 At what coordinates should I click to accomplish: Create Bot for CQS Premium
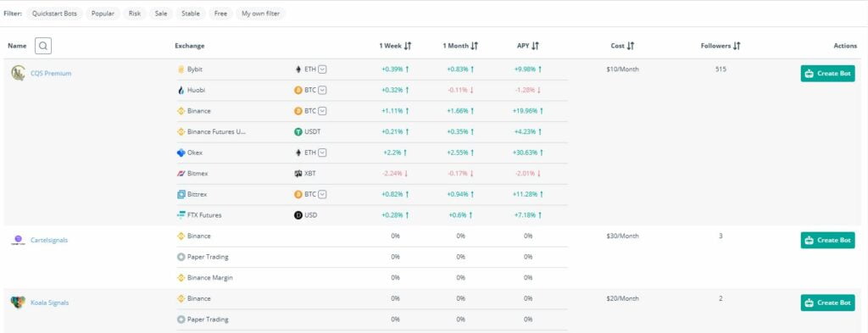pos(827,73)
